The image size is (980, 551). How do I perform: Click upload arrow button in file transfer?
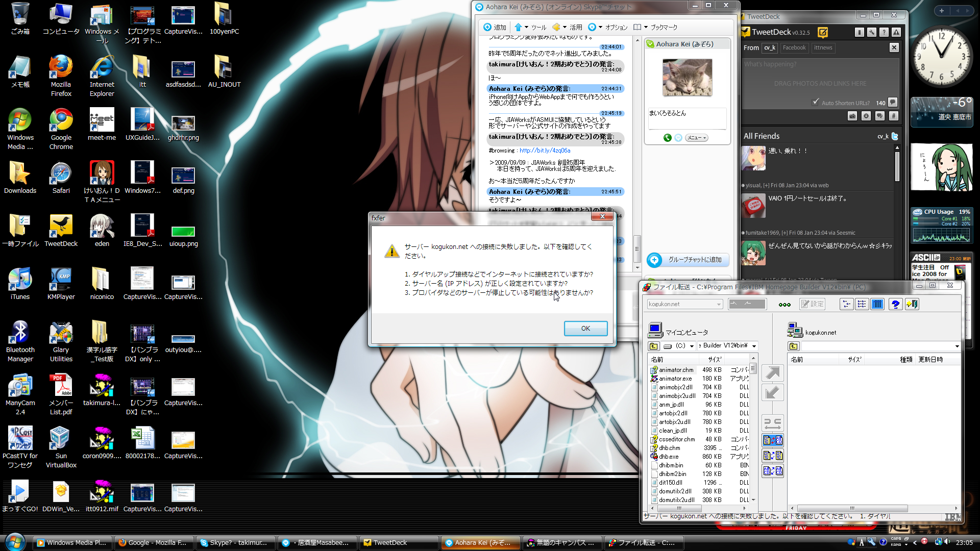[772, 373]
